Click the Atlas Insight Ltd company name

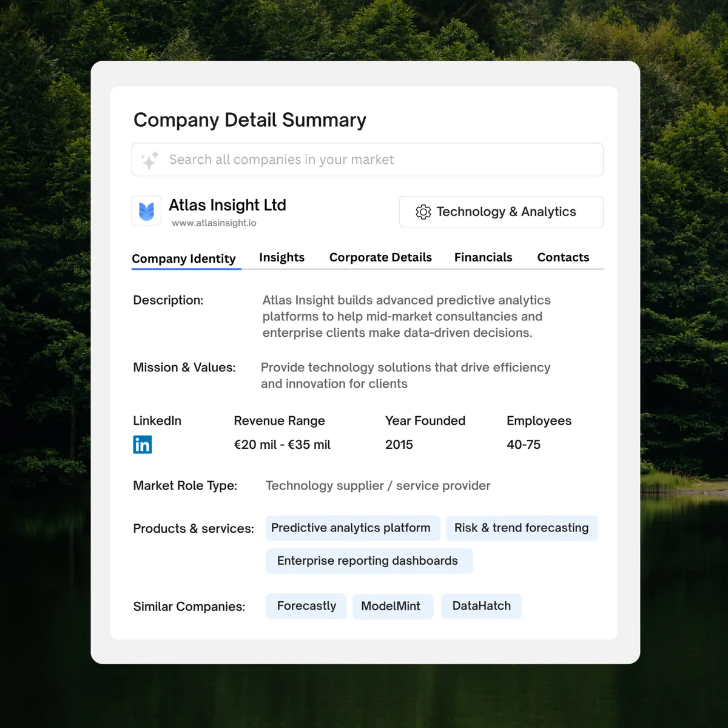pyautogui.click(x=227, y=205)
